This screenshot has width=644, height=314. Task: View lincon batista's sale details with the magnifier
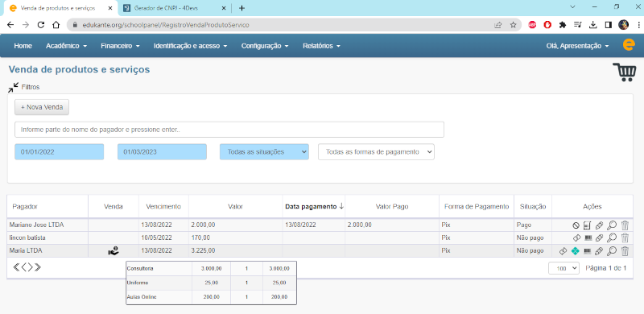[612, 238]
